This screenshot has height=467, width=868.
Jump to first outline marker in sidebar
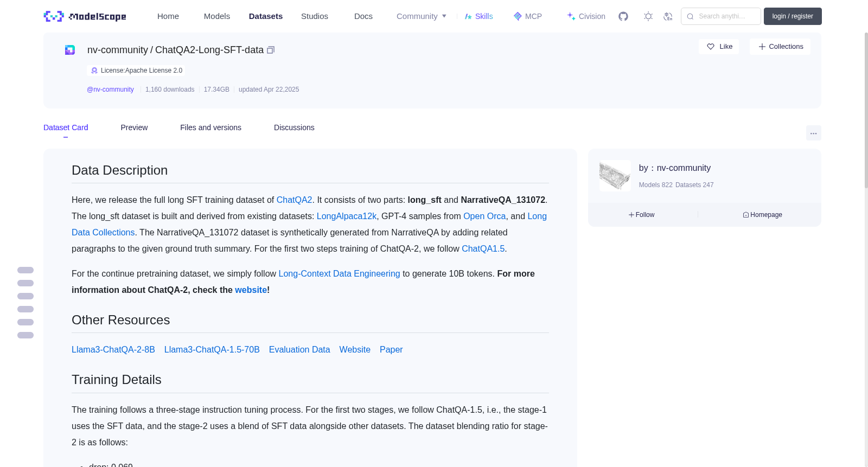(x=25, y=270)
